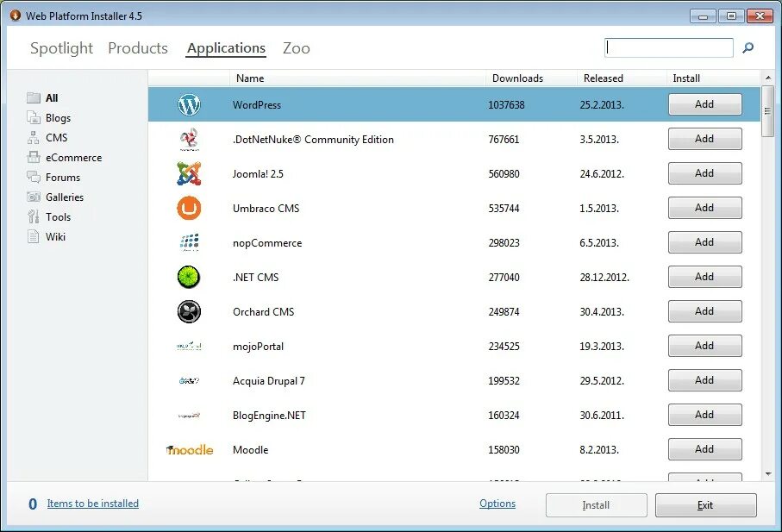Click the 1037638 downloads value
The width and height of the screenshot is (782, 532).
click(x=506, y=104)
